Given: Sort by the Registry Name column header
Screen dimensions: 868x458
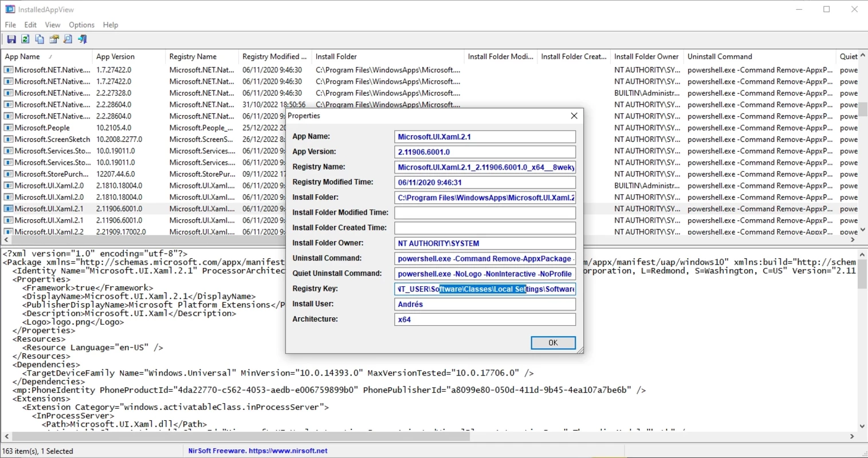Looking at the screenshot, I should [202, 57].
